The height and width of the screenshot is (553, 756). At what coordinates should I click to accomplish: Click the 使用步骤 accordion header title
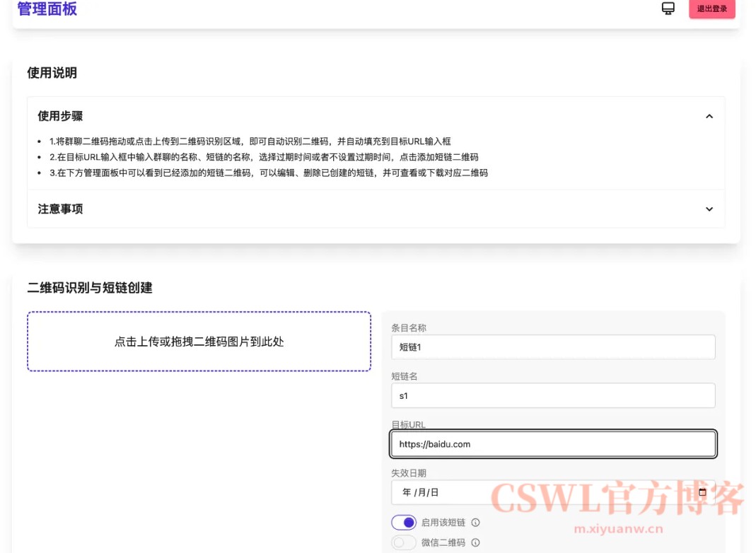(61, 116)
